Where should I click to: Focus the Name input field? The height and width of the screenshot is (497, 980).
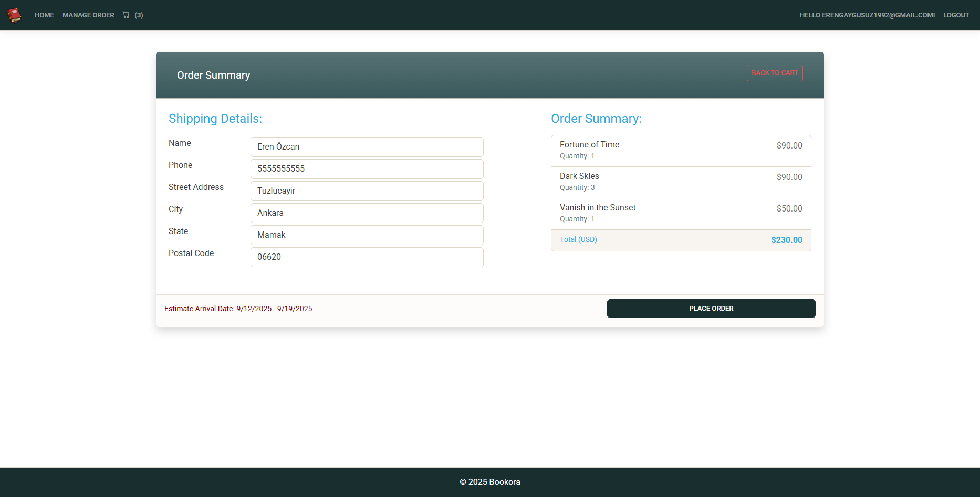click(x=367, y=147)
